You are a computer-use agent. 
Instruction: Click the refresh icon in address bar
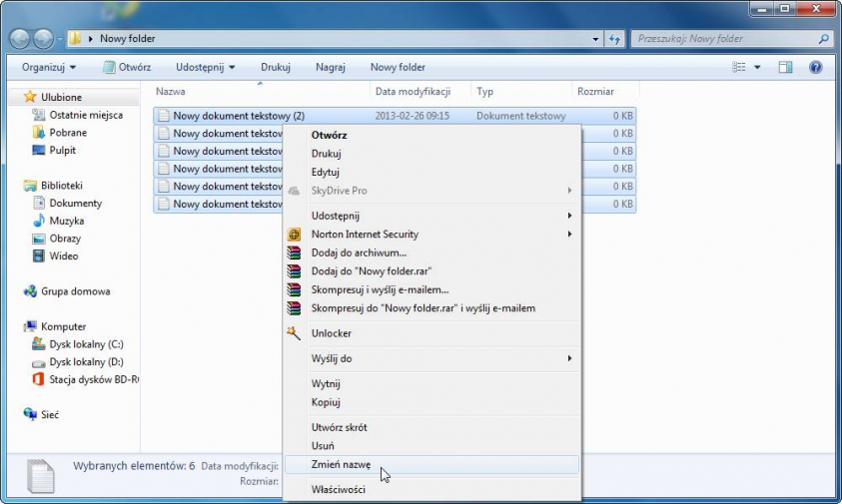click(x=614, y=39)
